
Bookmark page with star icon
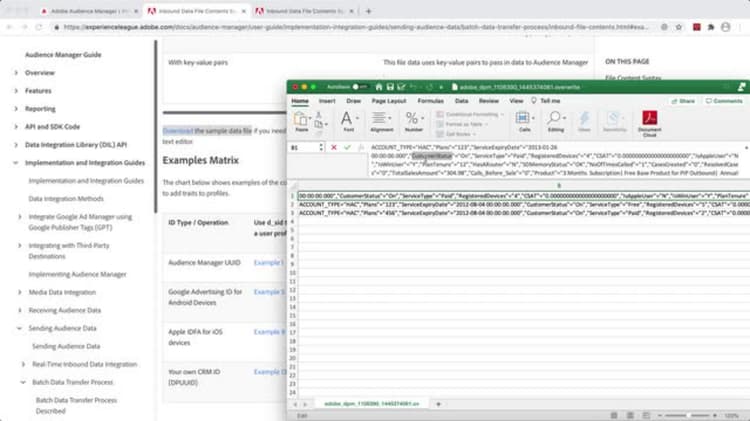point(679,27)
